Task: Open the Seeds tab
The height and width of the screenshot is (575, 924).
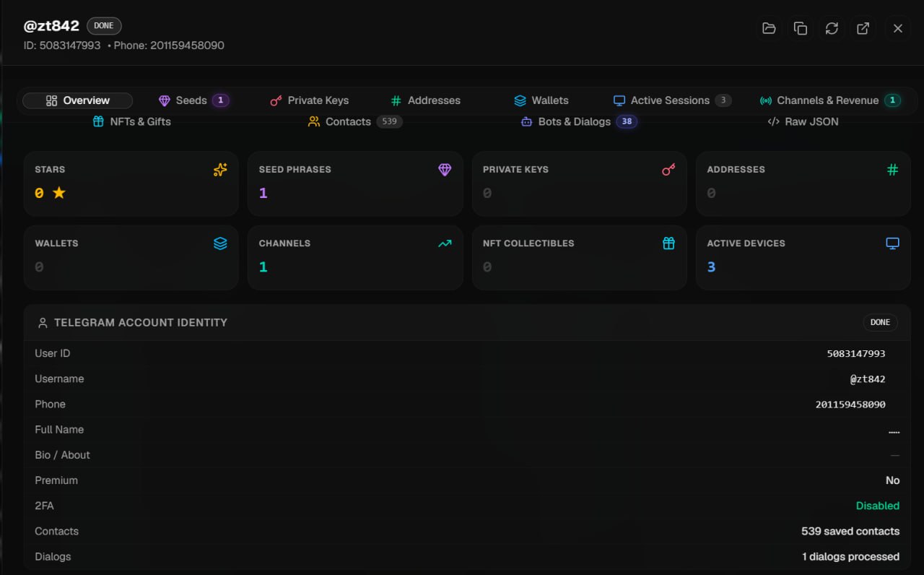Action: pos(193,100)
